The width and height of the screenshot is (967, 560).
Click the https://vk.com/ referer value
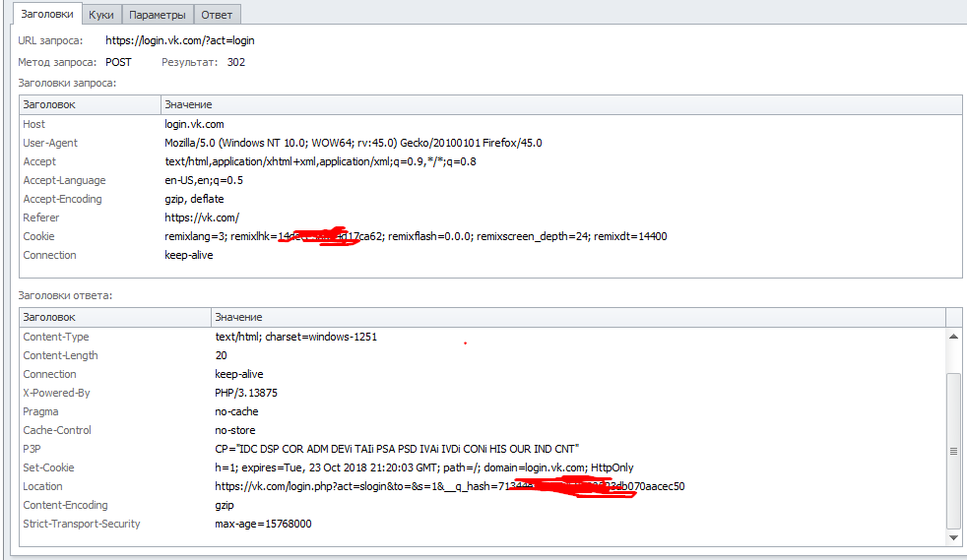pyautogui.click(x=202, y=218)
